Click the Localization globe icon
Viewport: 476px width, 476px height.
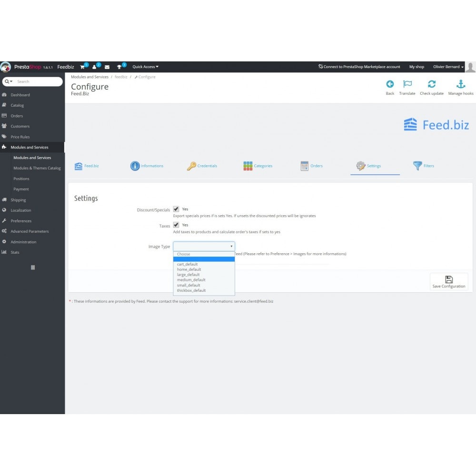[x=4, y=210]
